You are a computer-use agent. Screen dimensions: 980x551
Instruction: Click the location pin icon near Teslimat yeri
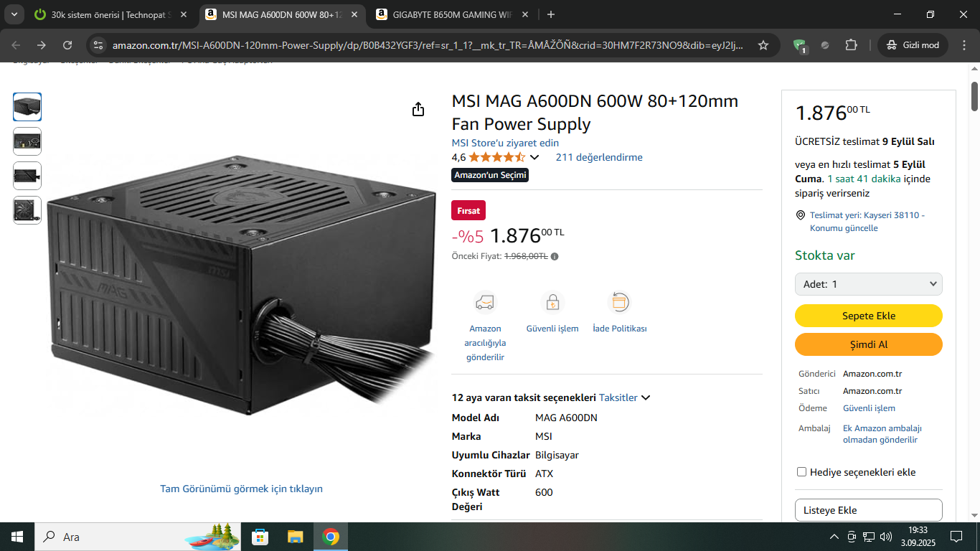tap(801, 215)
